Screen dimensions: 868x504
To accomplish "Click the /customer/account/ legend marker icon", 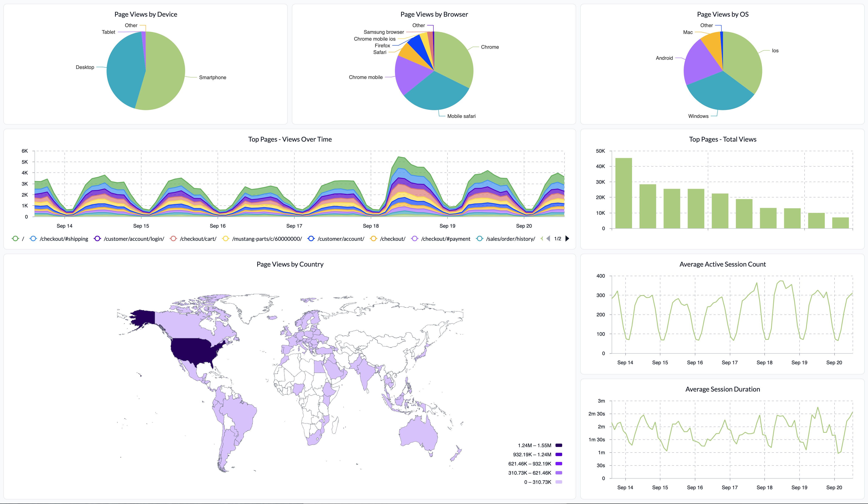I will point(311,238).
